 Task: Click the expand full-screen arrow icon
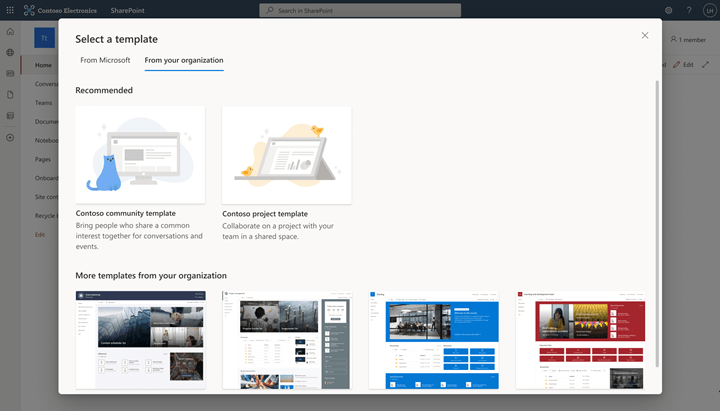705,65
